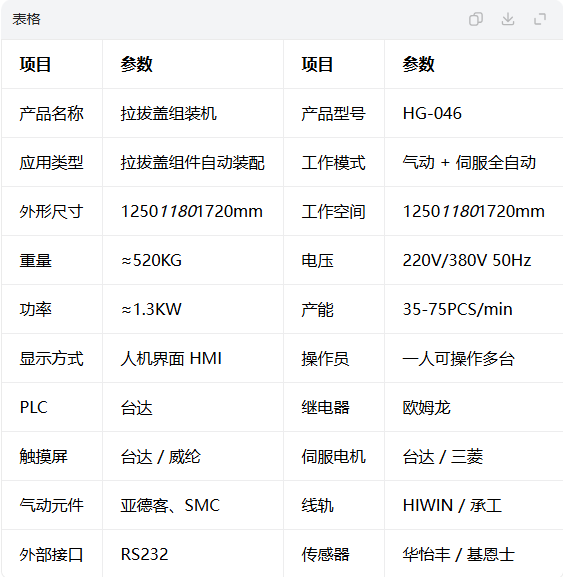The image size is (563, 577).
Task: Select the 35-75PCS/min value
Action: point(457,309)
